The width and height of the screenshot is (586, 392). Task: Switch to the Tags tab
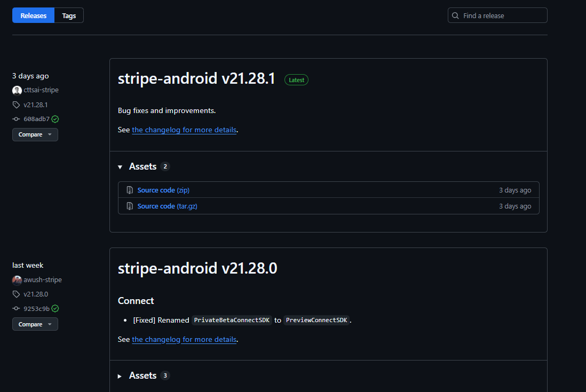(x=68, y=15)
